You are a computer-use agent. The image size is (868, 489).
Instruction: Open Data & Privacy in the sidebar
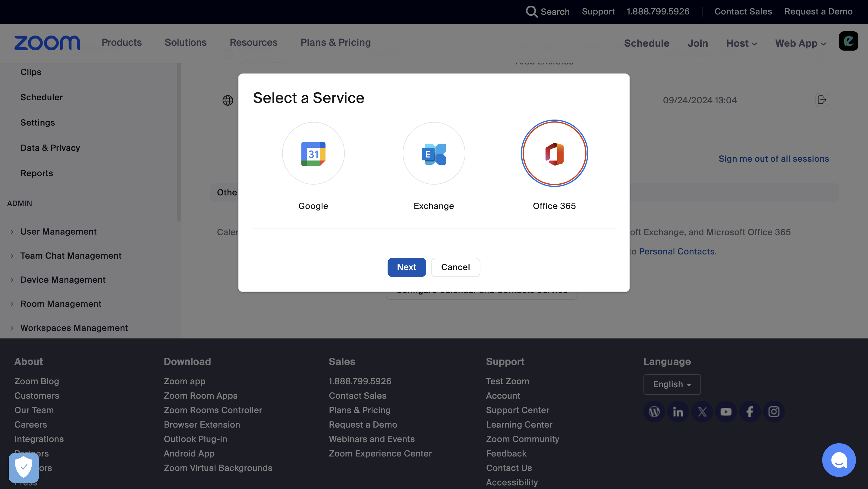click(50, 148)
